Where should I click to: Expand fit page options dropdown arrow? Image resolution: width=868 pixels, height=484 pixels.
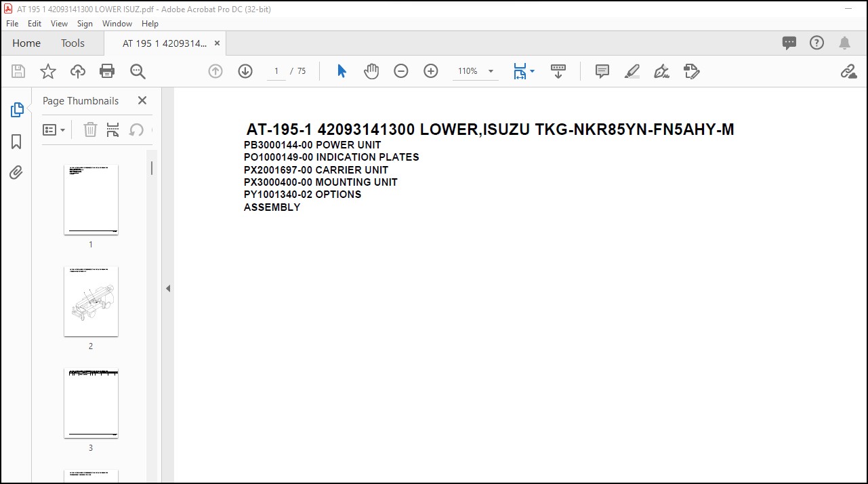pyautogui.click(x=532, y=71)
